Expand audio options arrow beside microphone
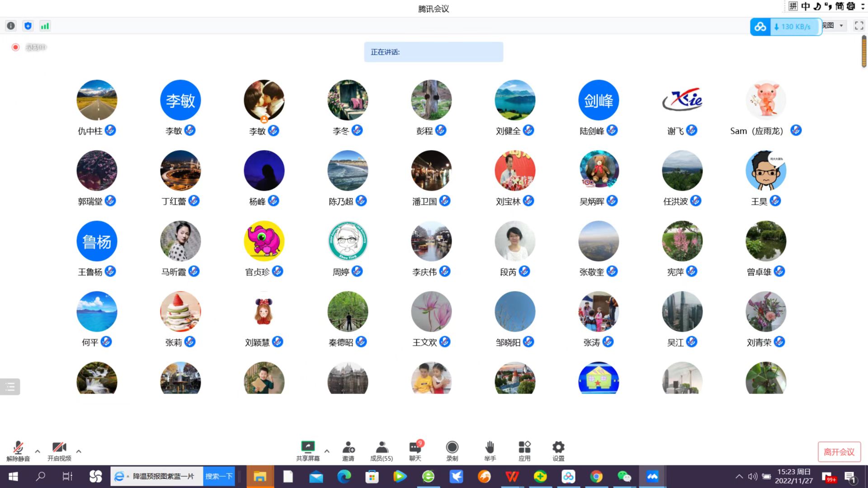Viewport: 868px width, 488px height. (x=38, y=451)
